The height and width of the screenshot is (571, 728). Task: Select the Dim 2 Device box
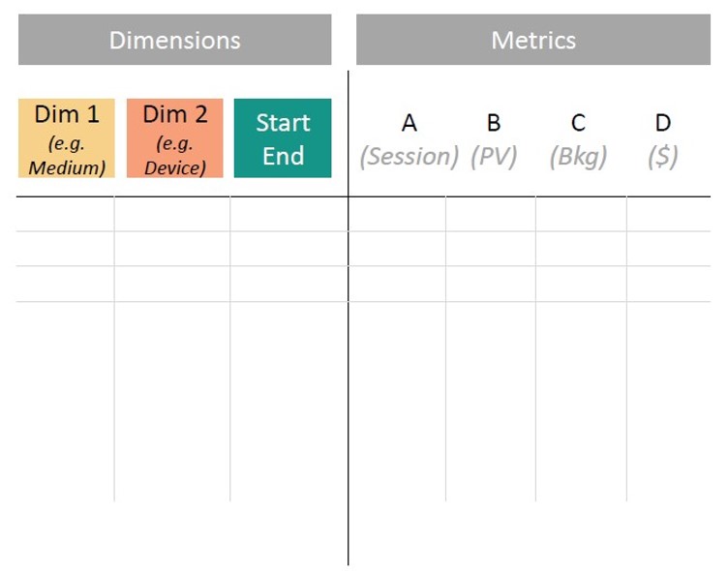tap(174, 137)
